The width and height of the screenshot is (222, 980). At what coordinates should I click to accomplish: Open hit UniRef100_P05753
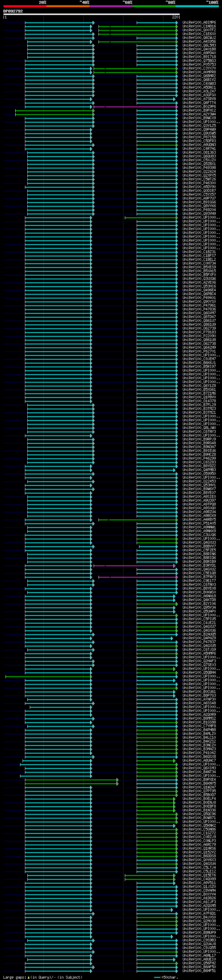pos(199,65)
